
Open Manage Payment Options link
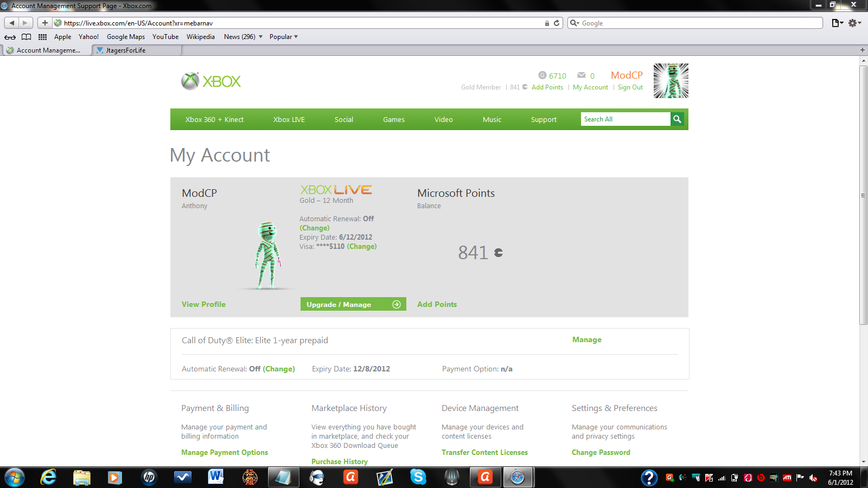click(x=225, y=452)
